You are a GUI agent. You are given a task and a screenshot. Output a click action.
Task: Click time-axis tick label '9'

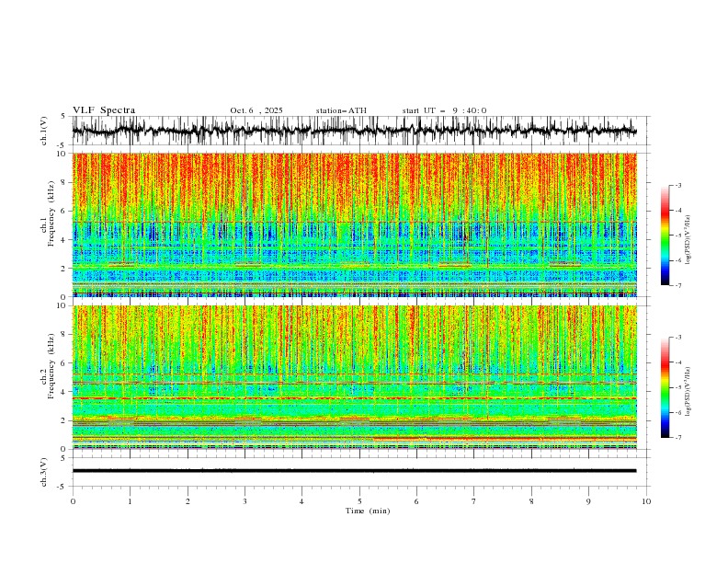coord(588,501)
